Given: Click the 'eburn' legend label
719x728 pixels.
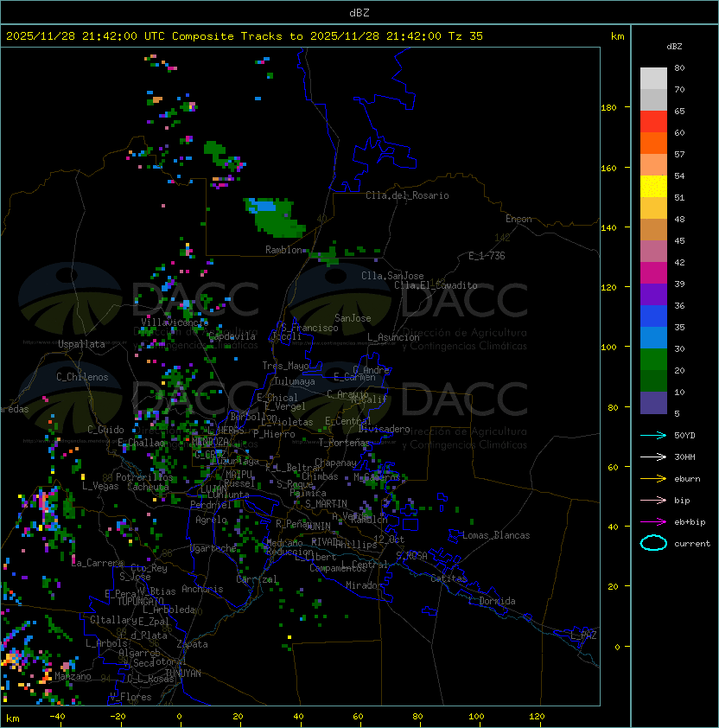Looking at the screenshot, I should (x=687, y=479).
